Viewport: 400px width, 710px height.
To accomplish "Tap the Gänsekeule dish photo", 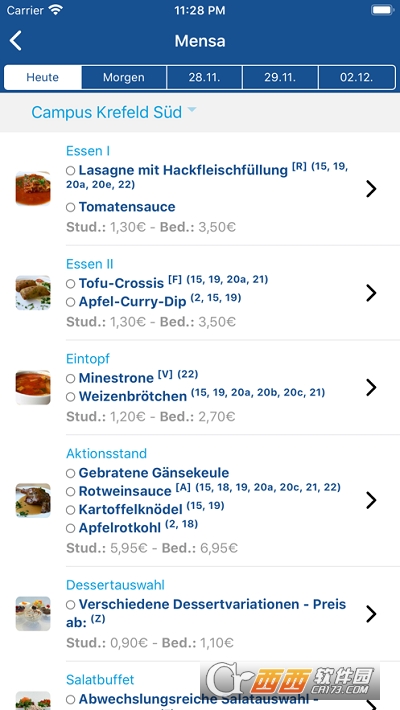I will coord(33,500).
